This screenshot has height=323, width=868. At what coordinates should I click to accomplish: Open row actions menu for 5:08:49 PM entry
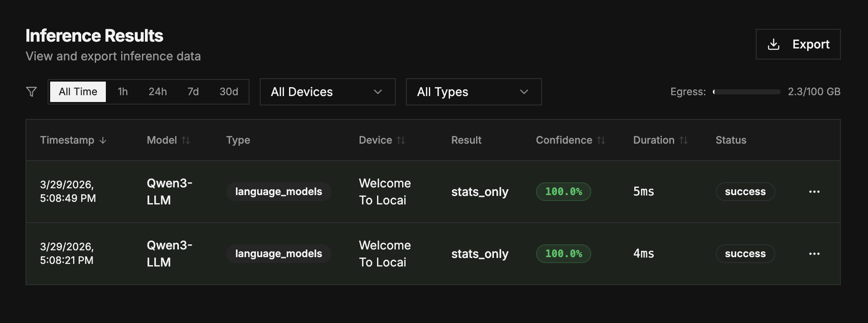click(x=814, y=192)
